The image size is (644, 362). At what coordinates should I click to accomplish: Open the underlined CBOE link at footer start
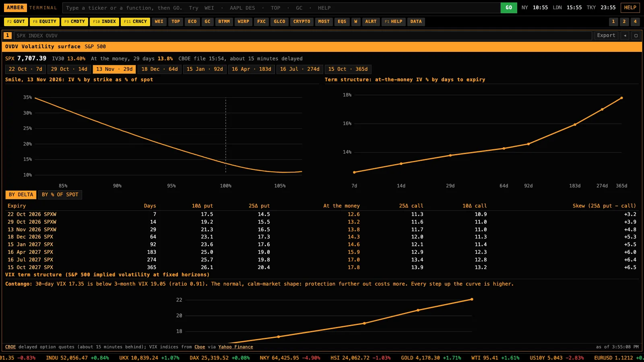(10, 347)
